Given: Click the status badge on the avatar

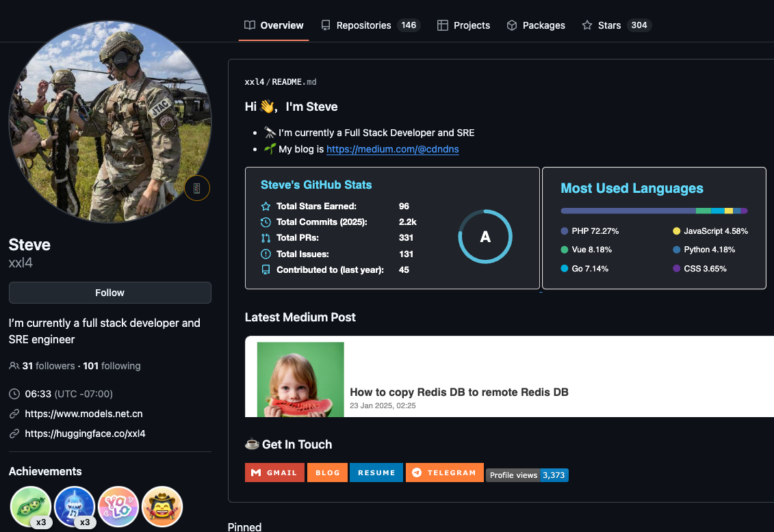Looking at the screenshot, I should coord(197,188).
